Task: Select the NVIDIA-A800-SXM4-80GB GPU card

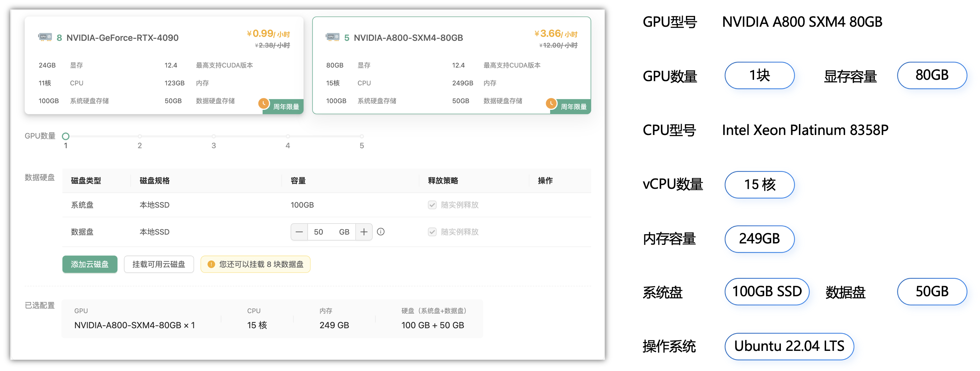Action: pyautogui.click(x=452, y=65)
